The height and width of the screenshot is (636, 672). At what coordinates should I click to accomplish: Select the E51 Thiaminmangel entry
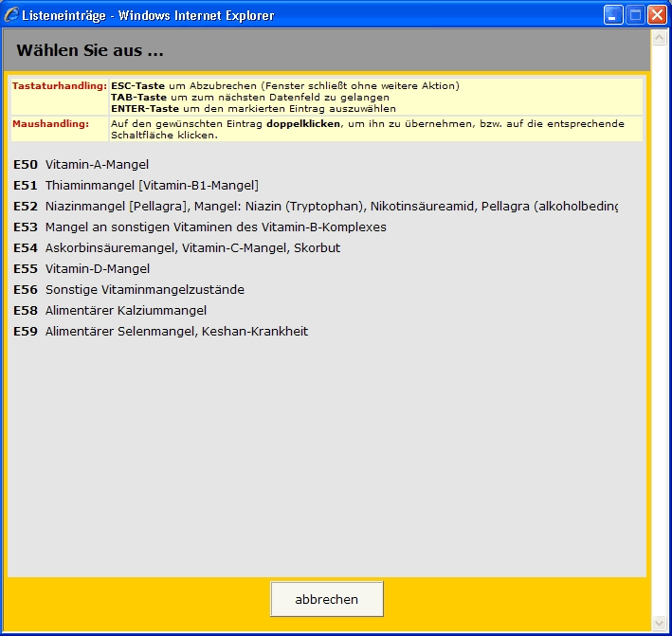coord(136,186)
